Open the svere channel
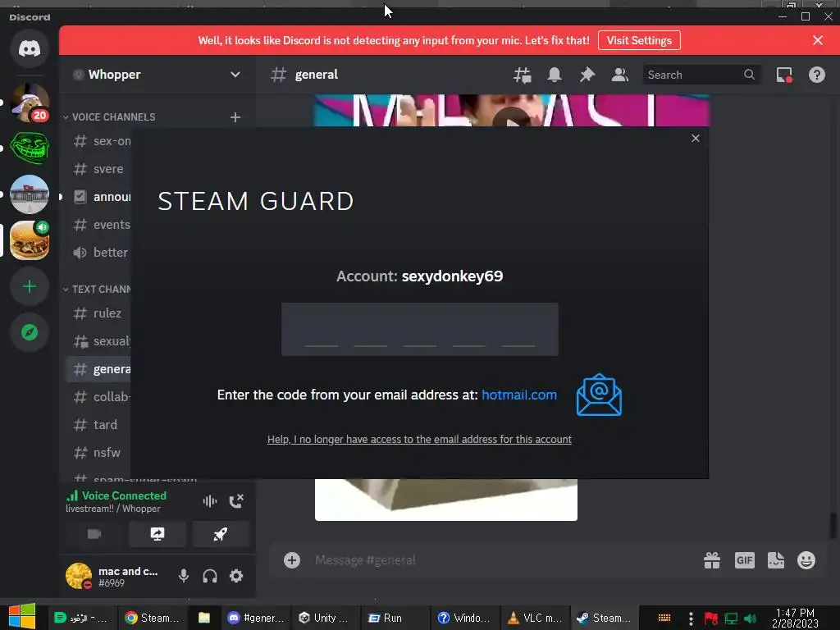The height and width of the screenshot is (630, 840). point(98,169)
